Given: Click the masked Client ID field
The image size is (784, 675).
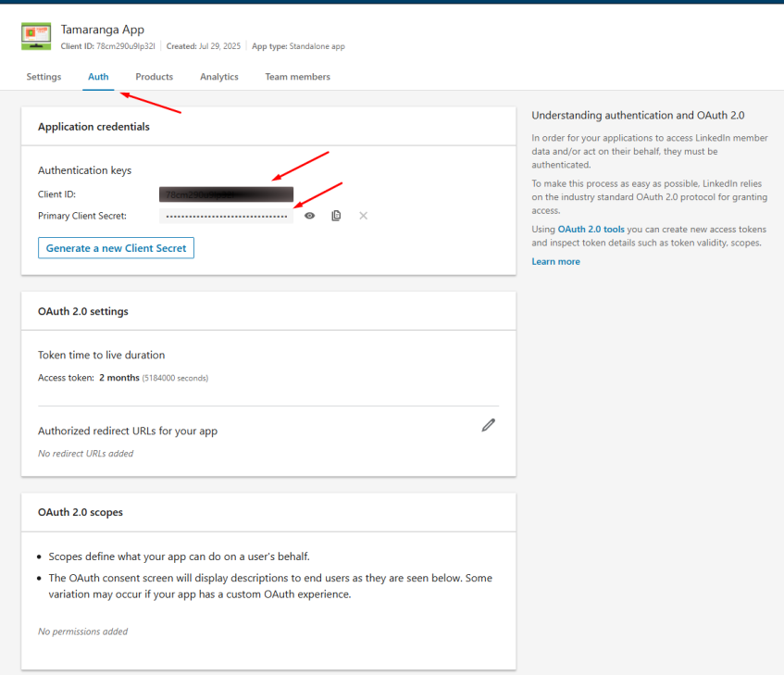Looking at the screenshot, I should coord(226,194).
